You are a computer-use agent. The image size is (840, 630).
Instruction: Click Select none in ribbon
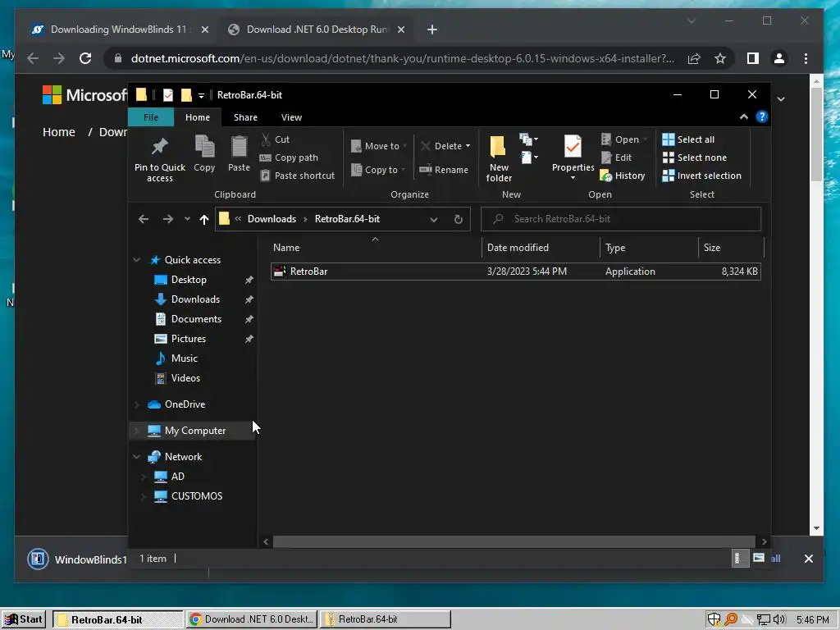tap(694, 157)
